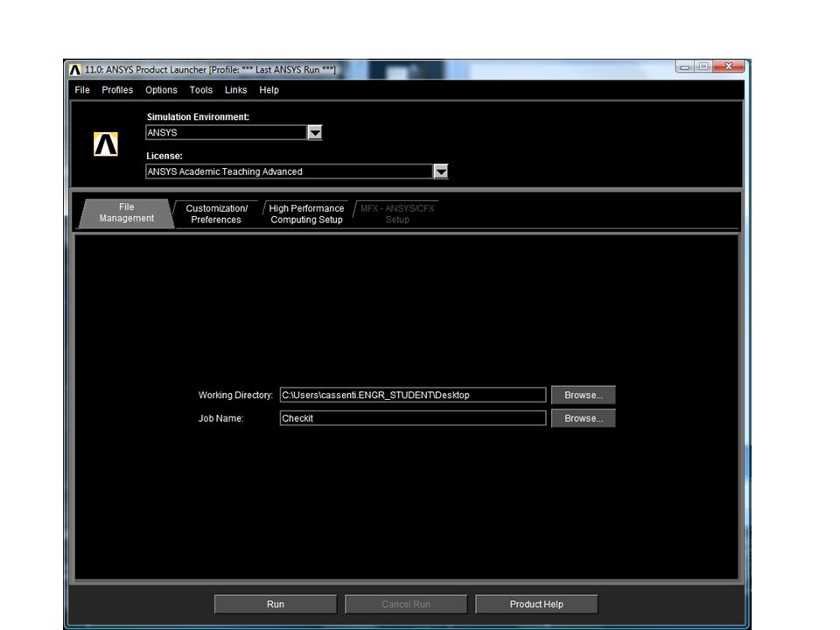840x630 pixels.
Task: Switch to the File Management tab
Action: (126, 213)
